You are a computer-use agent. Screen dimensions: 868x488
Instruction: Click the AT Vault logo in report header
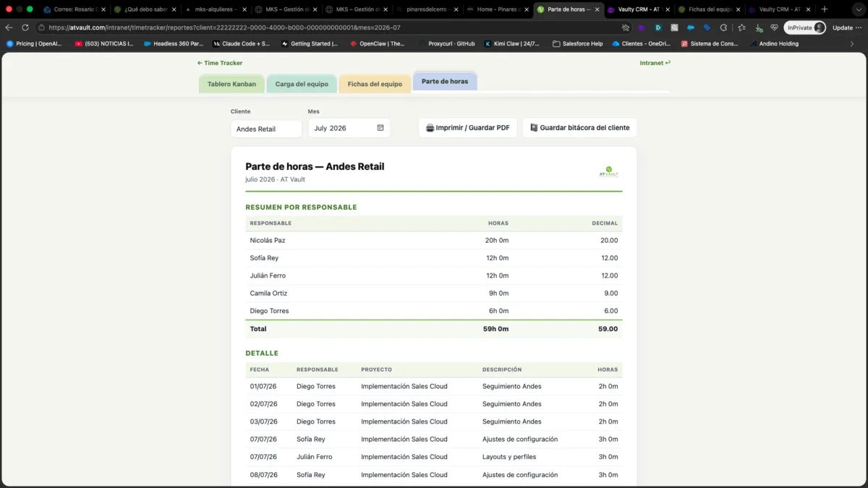click(609, 172)
